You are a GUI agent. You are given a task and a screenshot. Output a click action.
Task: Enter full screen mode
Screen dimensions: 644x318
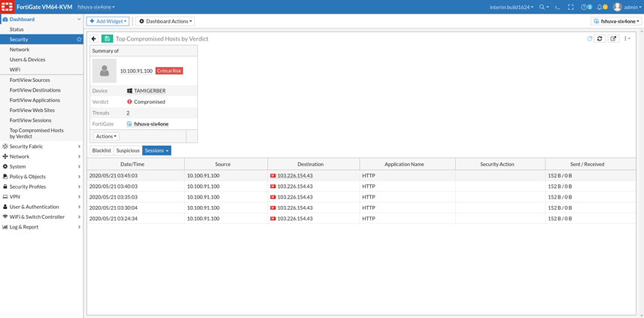pos(570,7)
